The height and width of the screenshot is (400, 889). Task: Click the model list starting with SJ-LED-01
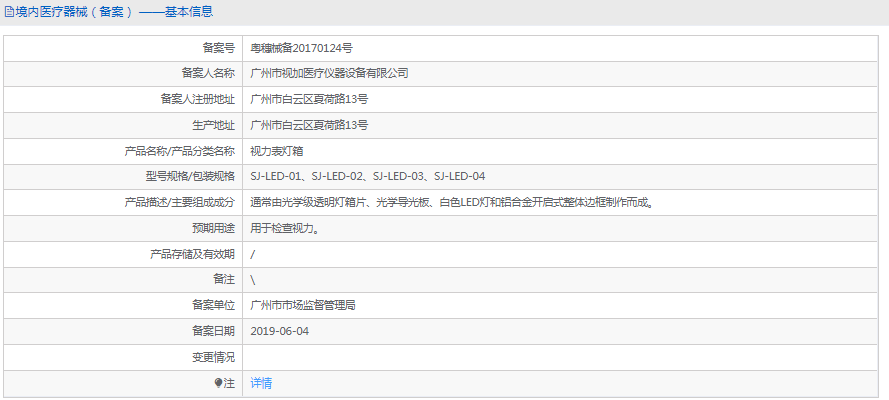click(368, 177)
